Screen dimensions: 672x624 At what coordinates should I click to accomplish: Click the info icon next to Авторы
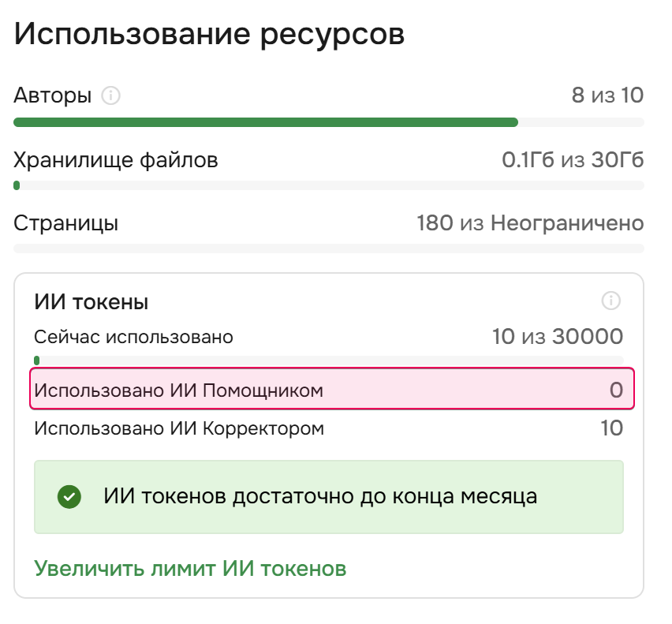pyautogui.click(x=111, y=95)
